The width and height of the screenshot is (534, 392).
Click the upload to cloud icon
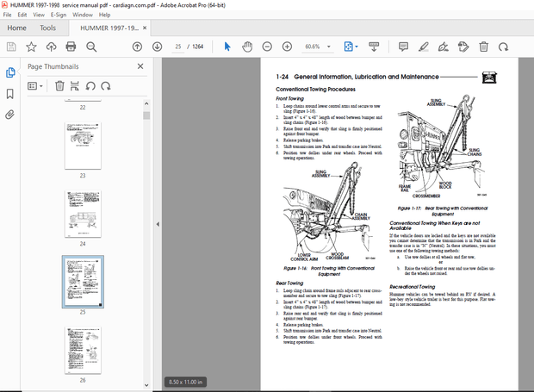coord(51,47)
